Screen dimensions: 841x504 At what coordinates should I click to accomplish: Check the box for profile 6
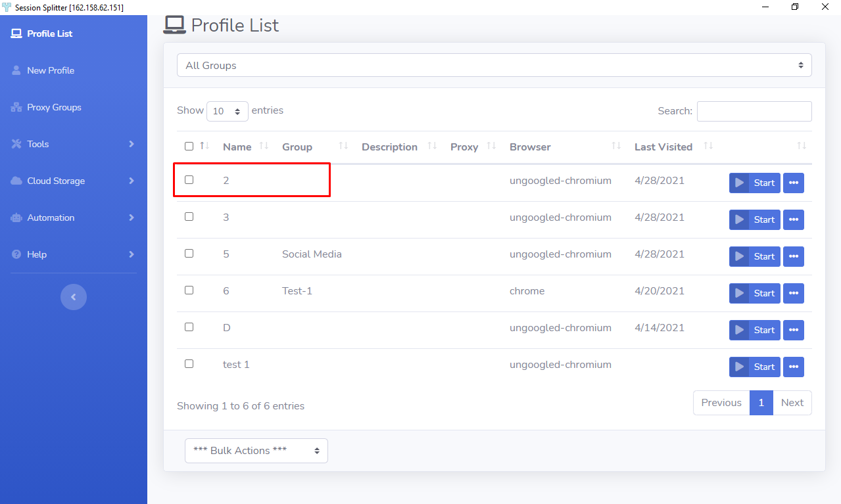189,290
